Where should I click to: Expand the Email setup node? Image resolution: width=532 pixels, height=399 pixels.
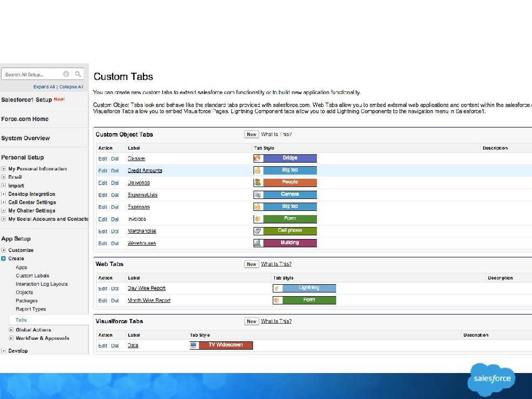pos(4,177)
